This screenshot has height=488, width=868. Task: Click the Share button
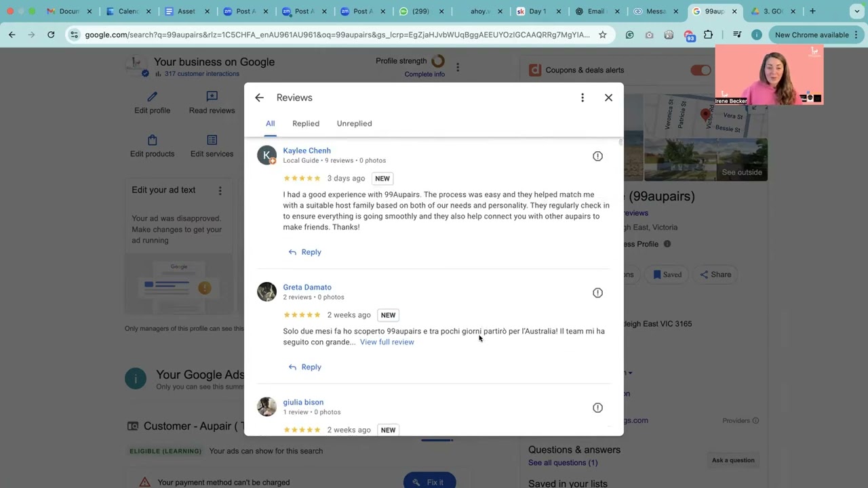(x=715, y=274)
